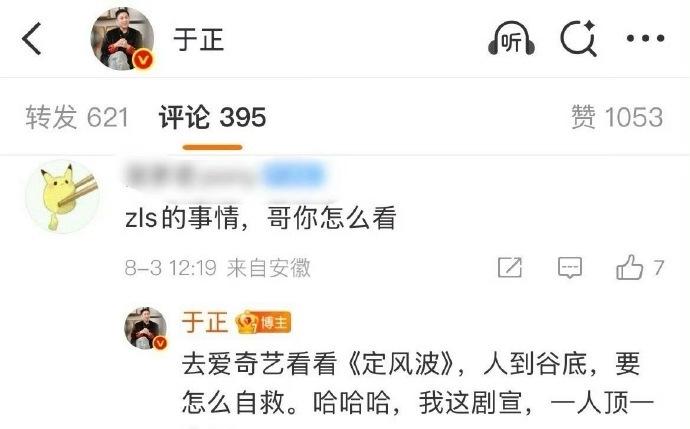Open the 听 listen headphone icon
Viewport: 690px width, 429px height.
pos(511,39)
